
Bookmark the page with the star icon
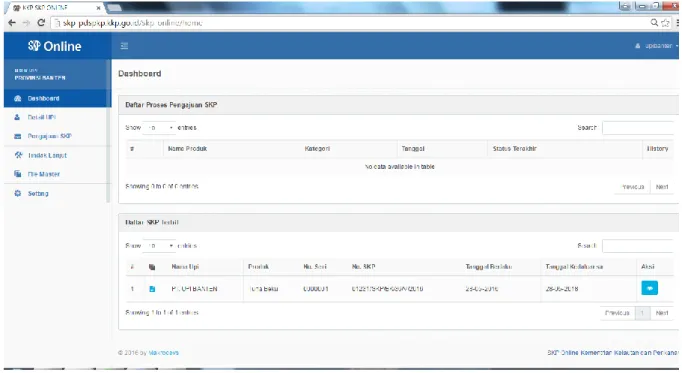665,23
